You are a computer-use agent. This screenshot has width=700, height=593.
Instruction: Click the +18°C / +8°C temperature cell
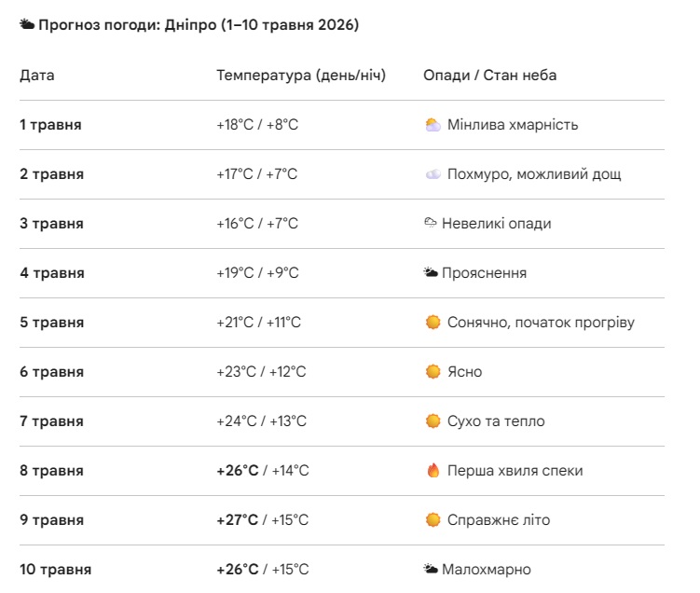tap(257, 125)
